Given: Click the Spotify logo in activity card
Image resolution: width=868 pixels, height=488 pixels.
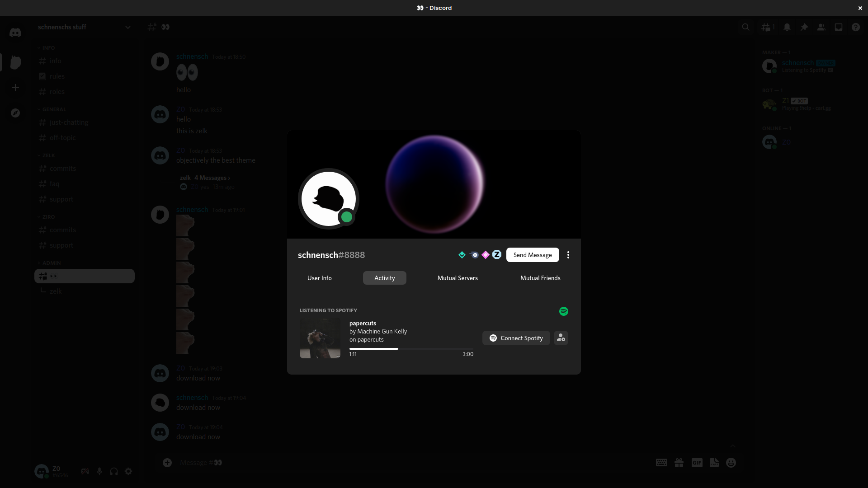Looking at the screenshot, I should pyautogui.click(x=563, y=311).
